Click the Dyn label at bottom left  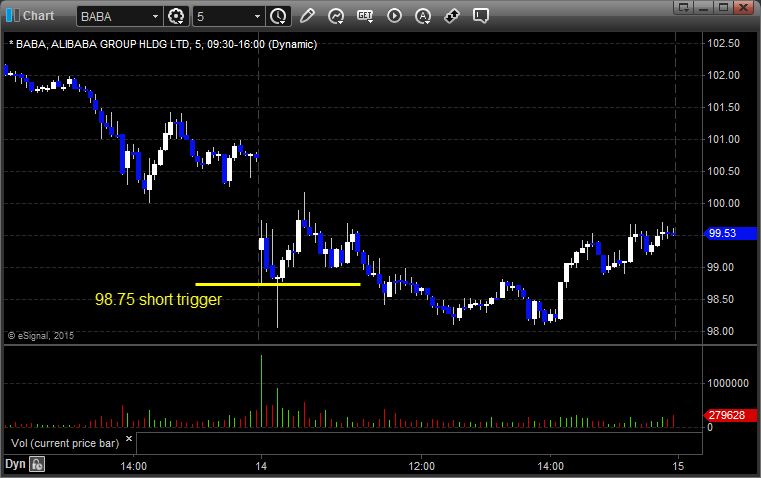(x=15, y=464)
